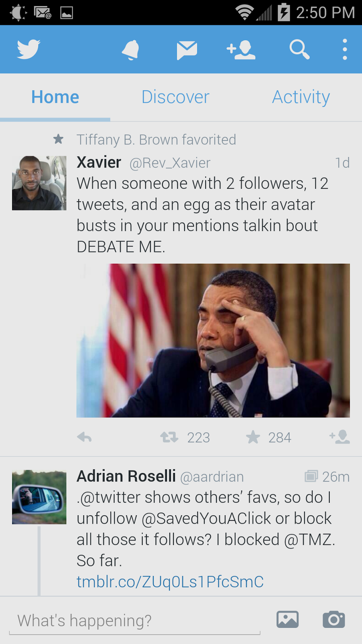Tap the add people icon in header
The width and height of the screenshot is (362, 644).
pyautogui.click(x=241, y=50)
